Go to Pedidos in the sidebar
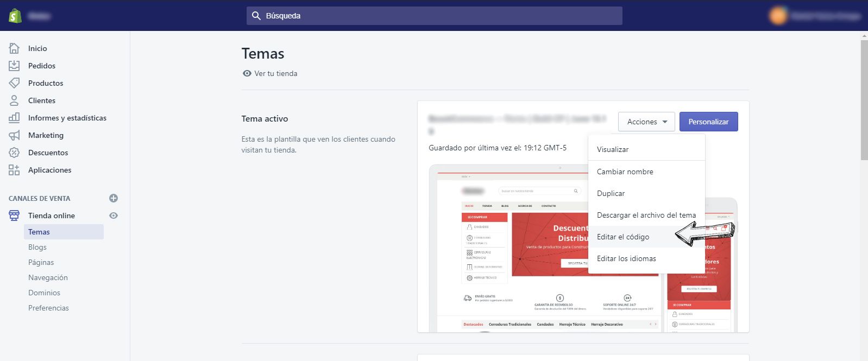868x361 pixels. pos(42,66)
